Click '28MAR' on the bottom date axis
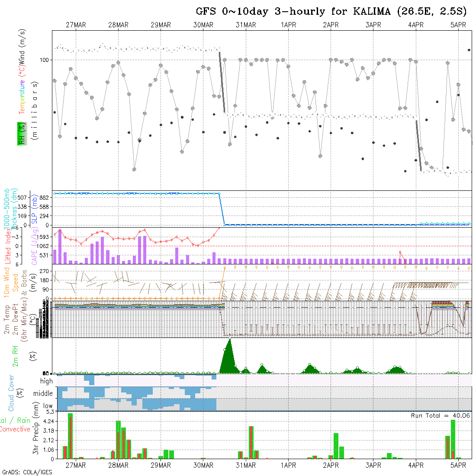 119,465
